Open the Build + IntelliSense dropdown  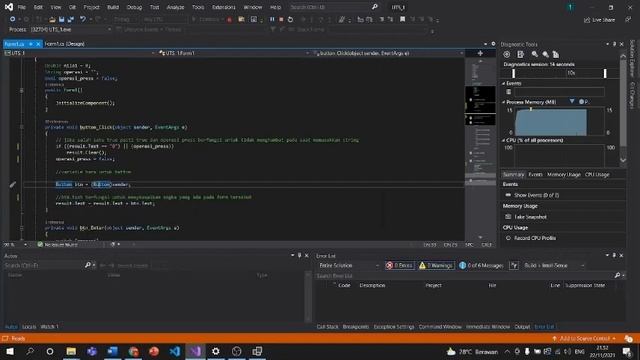click(x=554, y=265)
